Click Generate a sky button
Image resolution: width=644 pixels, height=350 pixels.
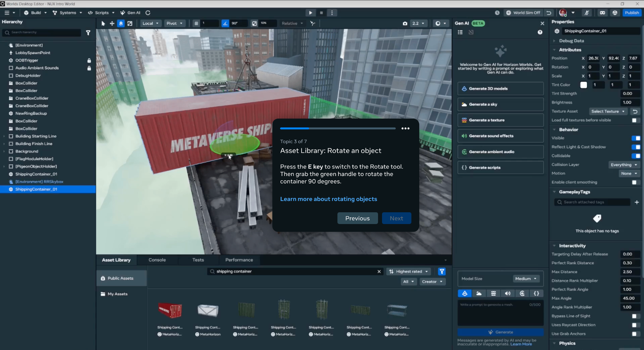point(500,104)
